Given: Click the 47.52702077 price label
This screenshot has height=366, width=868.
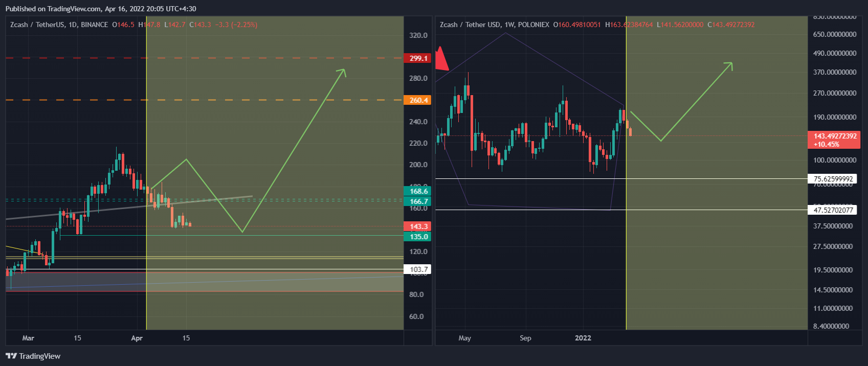Looking at the screenshot, I should click(x=832, y=210).
